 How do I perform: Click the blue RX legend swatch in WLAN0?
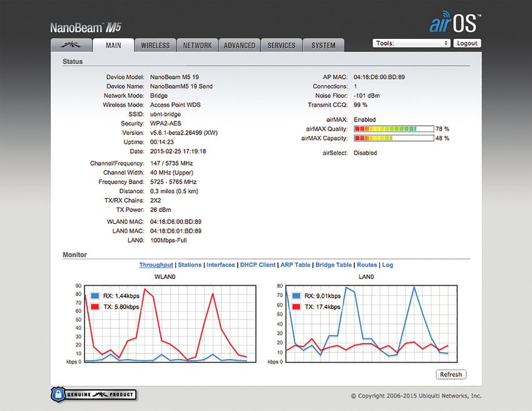tap(95, 296)
